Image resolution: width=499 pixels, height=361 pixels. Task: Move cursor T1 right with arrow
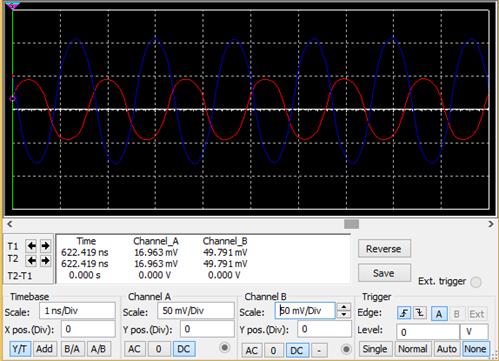(45, 246)
